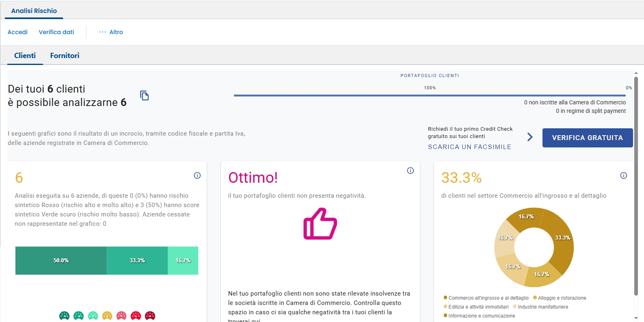Open info icon on risk score card
Image resolution: width=644 pixels, height=322 pixels.
(197, 175)
